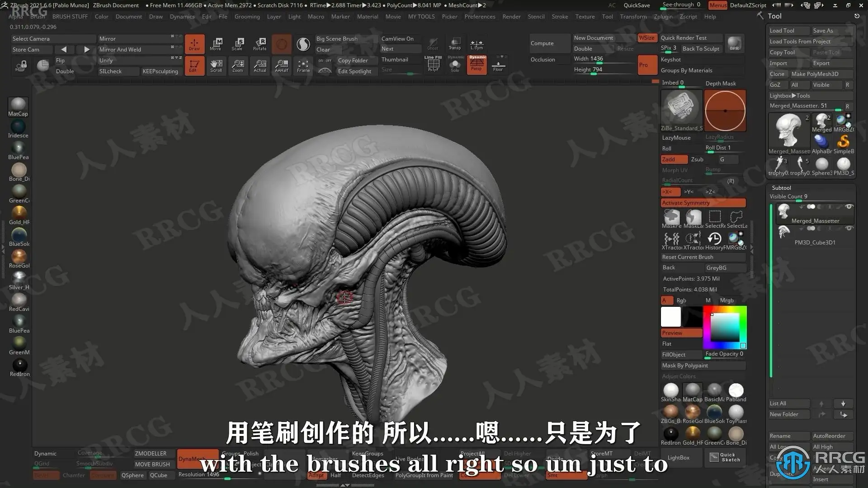This screenshot has height=488, width=868.
Task: Run BPR render icon
Action: coord(735,43)
